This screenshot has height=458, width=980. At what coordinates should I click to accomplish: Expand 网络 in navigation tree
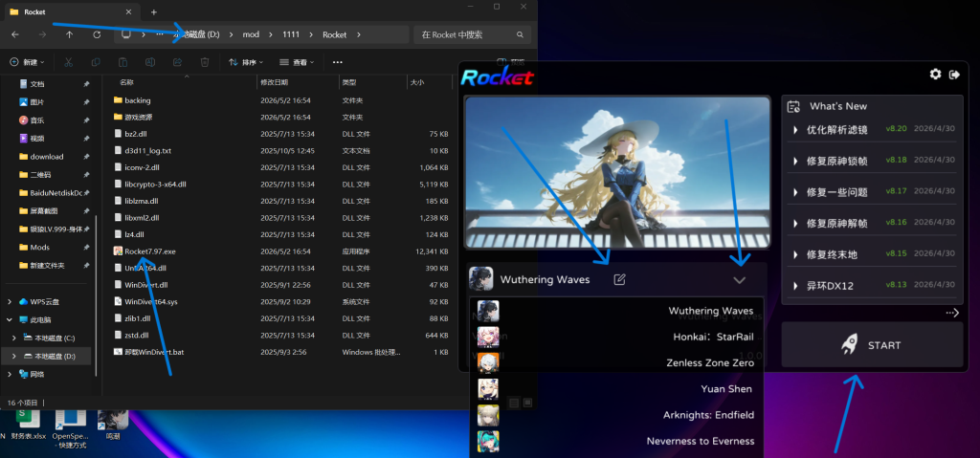(9, 374)
